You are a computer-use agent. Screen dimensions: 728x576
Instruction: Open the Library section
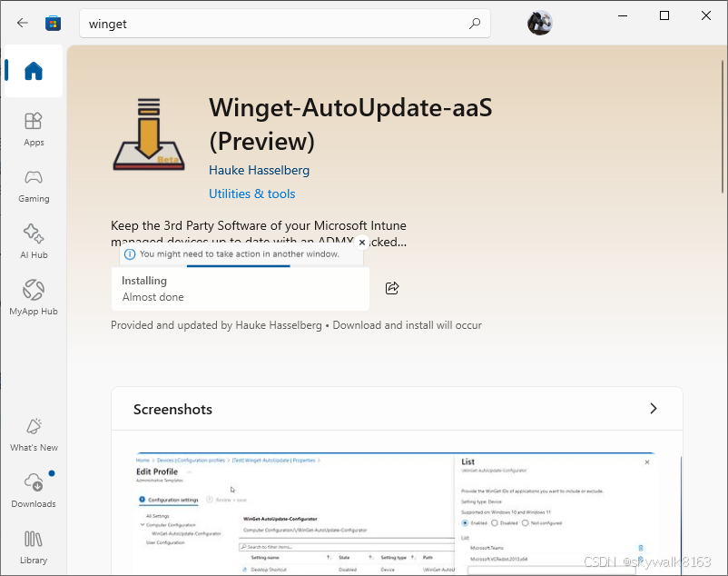tap(34, 548)
